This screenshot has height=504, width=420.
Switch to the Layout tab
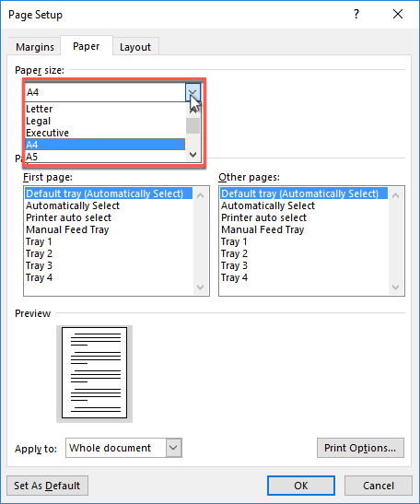pos(135,47)
